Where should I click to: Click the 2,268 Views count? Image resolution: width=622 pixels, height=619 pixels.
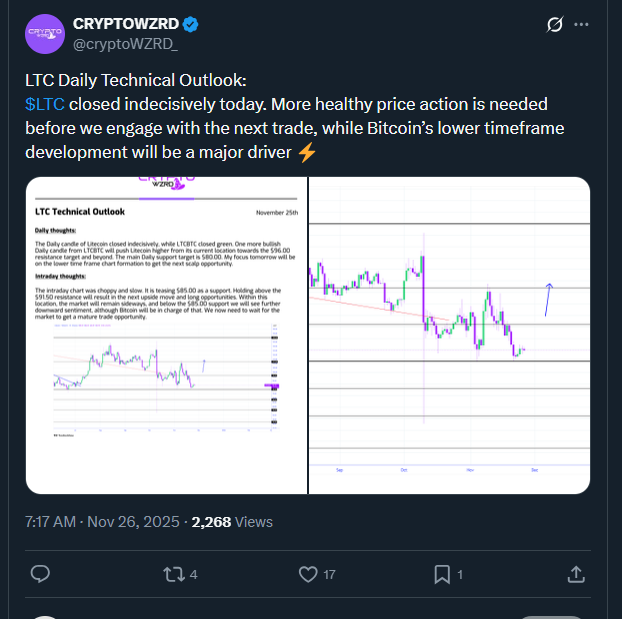232,521
